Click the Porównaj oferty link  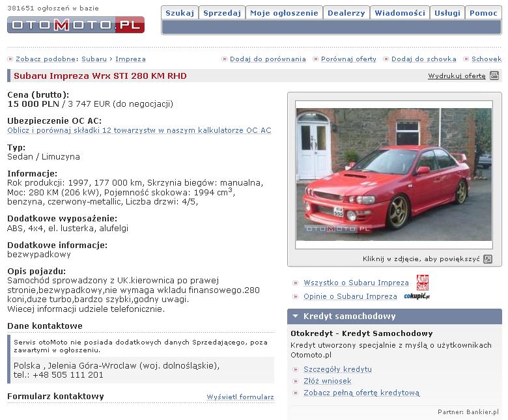pos(348,59)
